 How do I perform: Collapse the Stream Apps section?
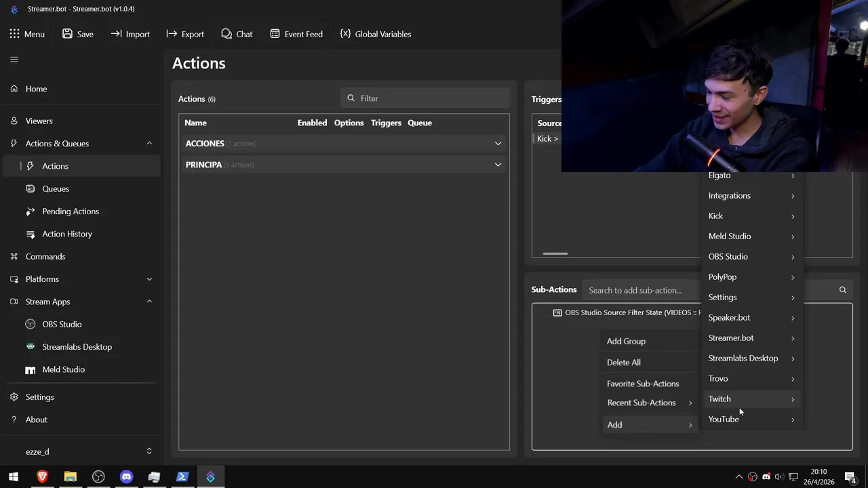click(x=149, y=302)
